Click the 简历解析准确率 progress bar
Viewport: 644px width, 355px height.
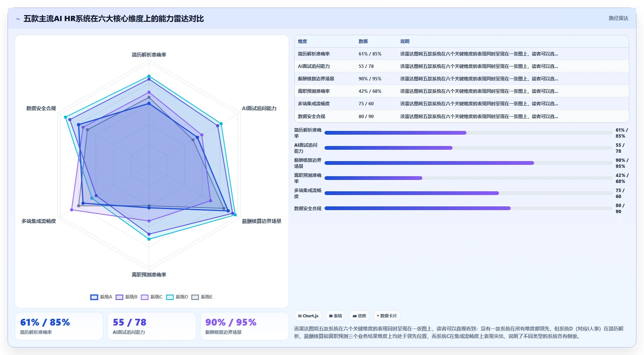468,133
